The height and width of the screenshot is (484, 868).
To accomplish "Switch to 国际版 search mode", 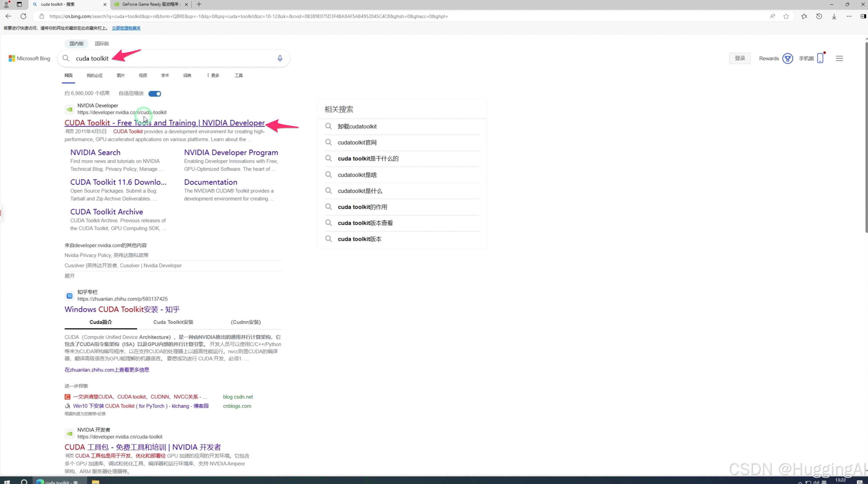I will click(x=102, y=43).
